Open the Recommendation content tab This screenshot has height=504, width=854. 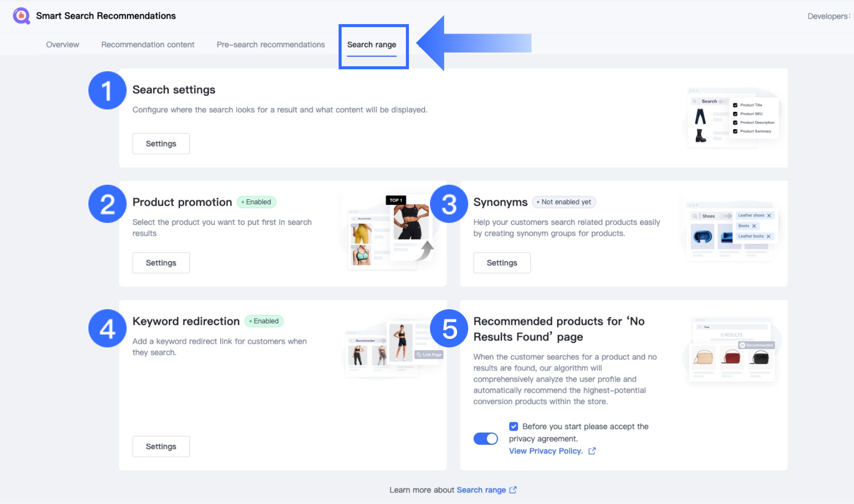click(148, 45)
